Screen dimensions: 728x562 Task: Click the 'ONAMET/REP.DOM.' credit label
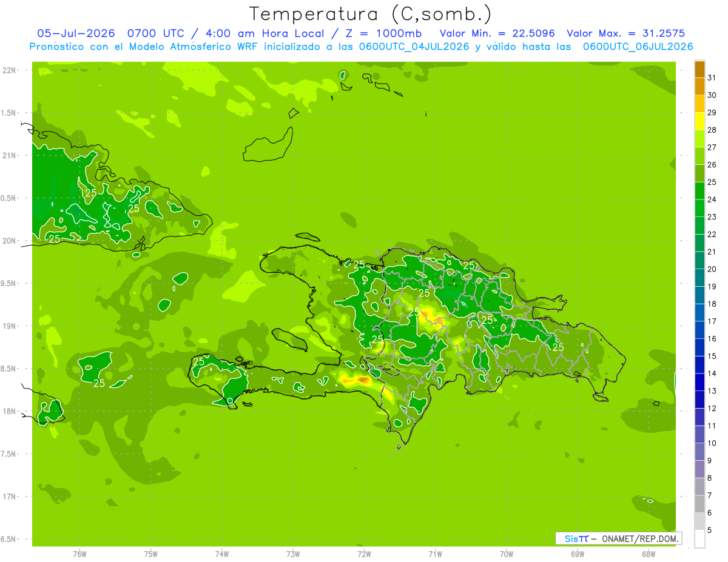pyautogui.click(x=640, y=538)
